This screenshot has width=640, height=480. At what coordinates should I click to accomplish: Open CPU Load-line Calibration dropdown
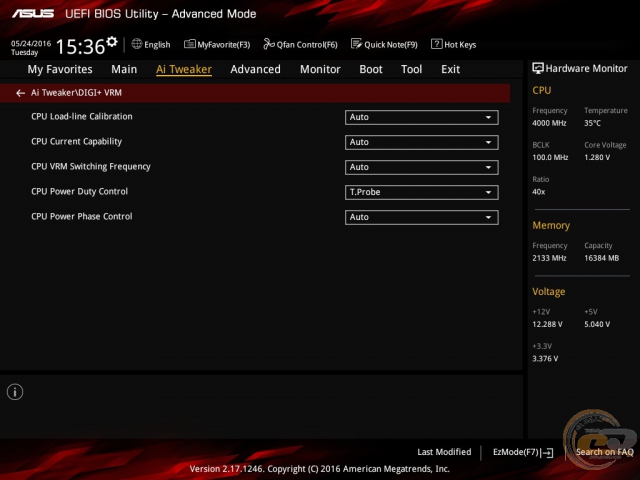click(422, 117)
